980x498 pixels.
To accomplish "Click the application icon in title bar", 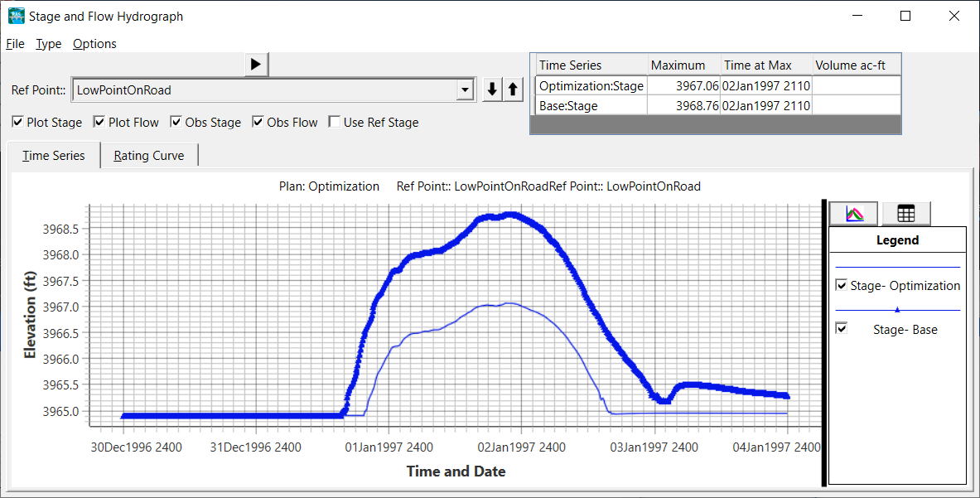I will [16, 16].
